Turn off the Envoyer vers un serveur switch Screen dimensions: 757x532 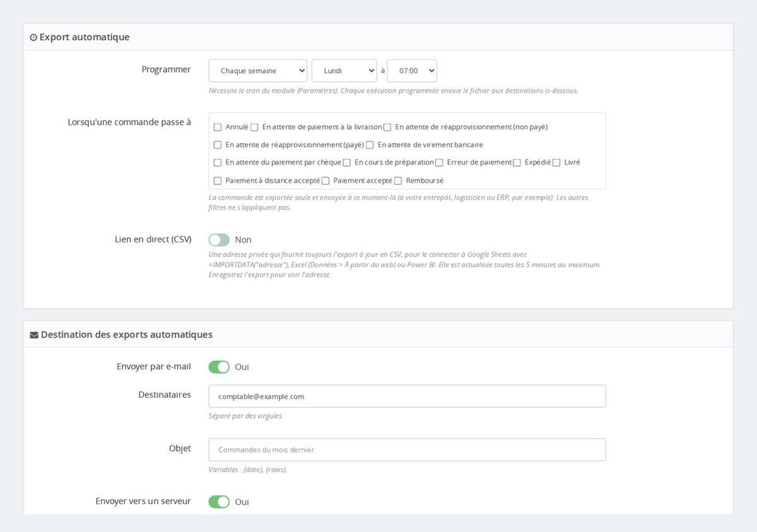(219, 502)
